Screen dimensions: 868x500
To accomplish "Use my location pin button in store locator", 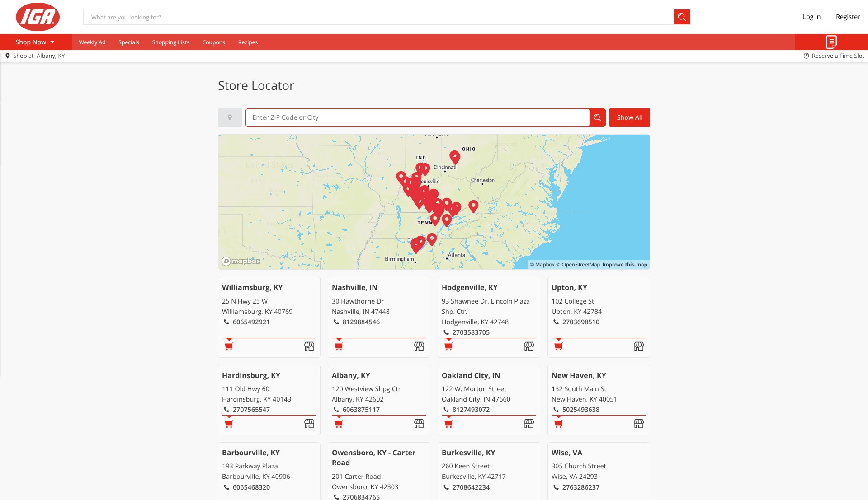I will point(230,117).
